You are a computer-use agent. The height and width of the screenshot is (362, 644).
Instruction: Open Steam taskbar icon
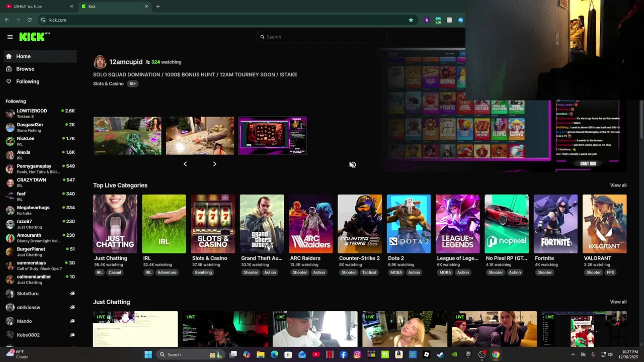click(440, 354)
